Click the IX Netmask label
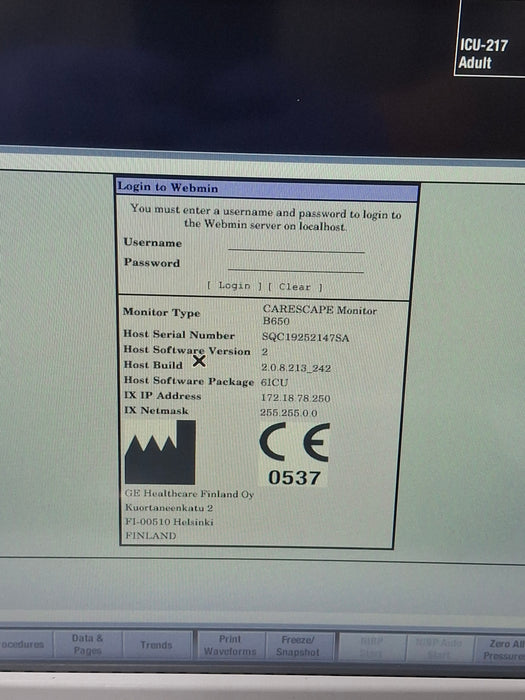 156,410
